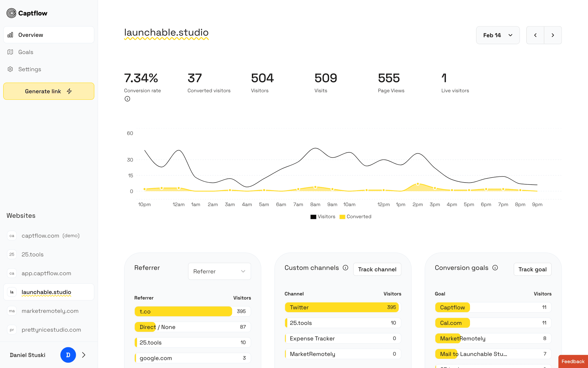
Task: Click the 1 Live visitors stat
Action: (455, 83)
